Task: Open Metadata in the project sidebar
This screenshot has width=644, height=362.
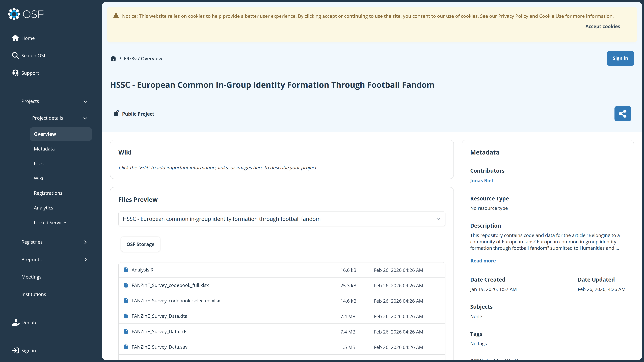Action: point(44,149)
